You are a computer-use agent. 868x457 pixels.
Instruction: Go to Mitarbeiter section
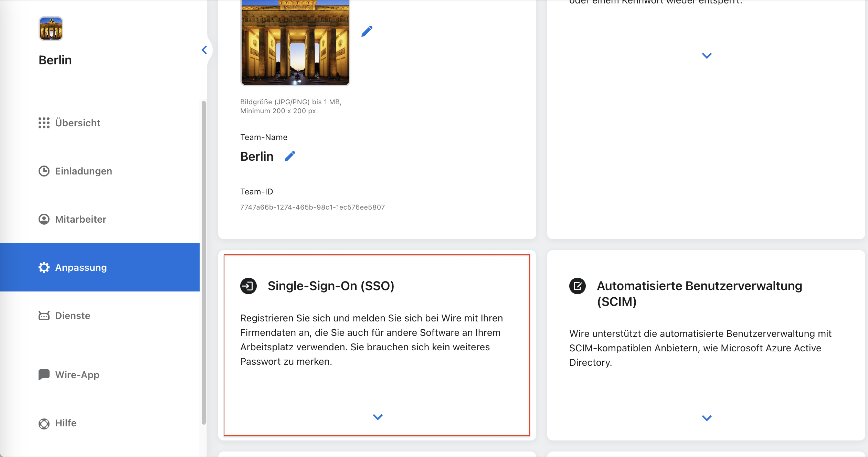(x=100, y=219)
